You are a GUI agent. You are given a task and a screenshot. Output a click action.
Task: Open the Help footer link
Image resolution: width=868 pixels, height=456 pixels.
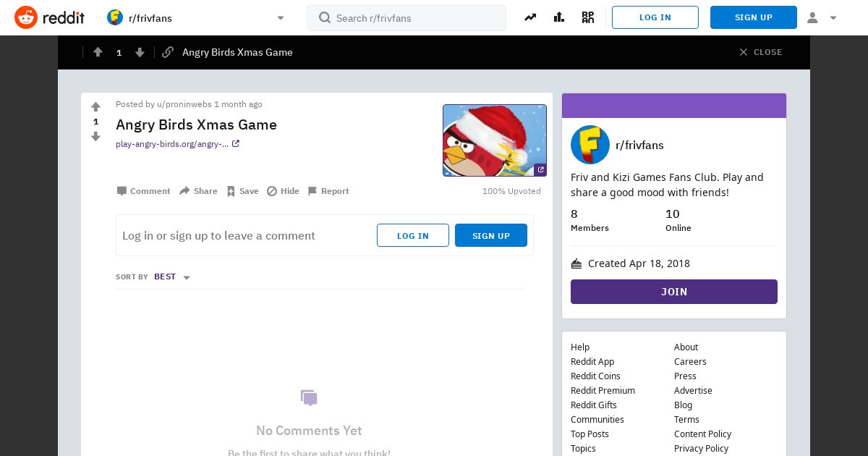pyautogui.click(x=580, y=347)
